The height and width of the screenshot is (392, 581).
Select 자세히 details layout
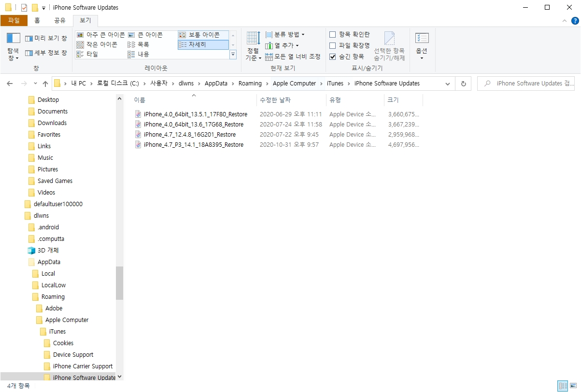pos(202,44)
